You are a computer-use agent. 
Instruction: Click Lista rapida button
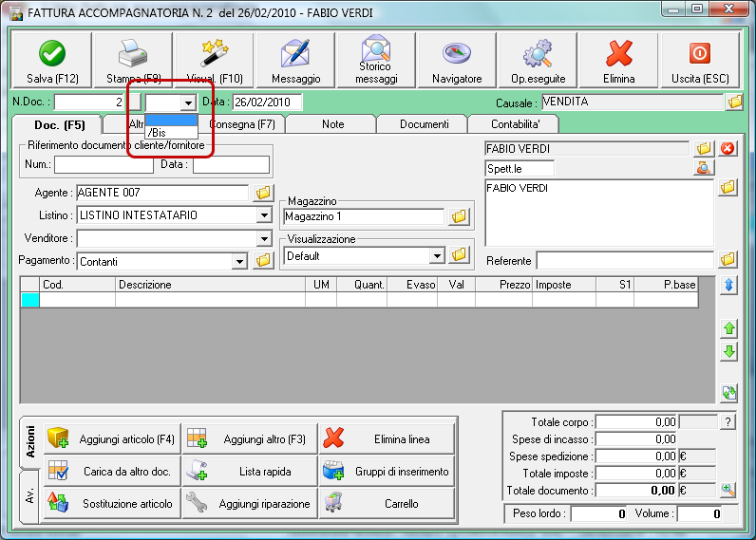[250, 471]
